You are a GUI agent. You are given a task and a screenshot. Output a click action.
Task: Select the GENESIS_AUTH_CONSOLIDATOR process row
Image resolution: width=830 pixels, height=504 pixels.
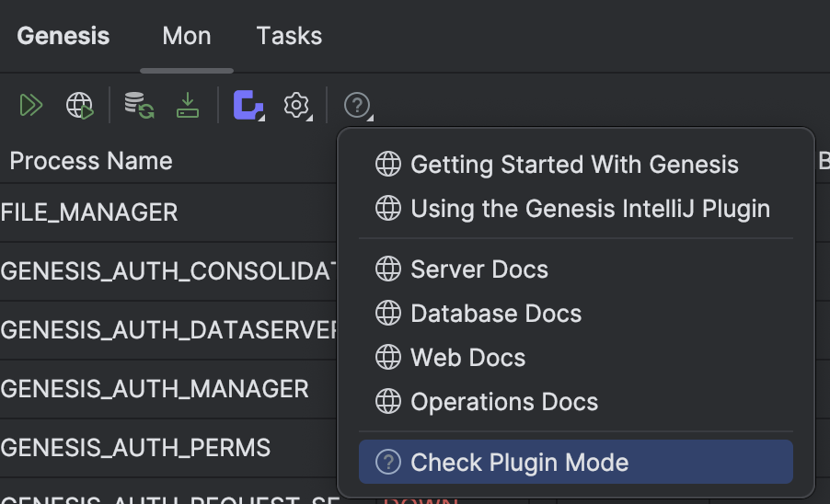click(168, 271)
